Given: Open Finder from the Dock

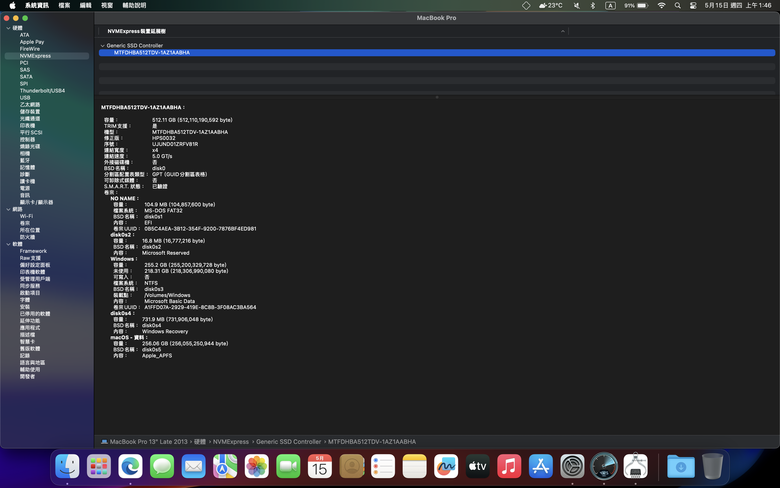Looking at the screenshot, I should [67, 466].
